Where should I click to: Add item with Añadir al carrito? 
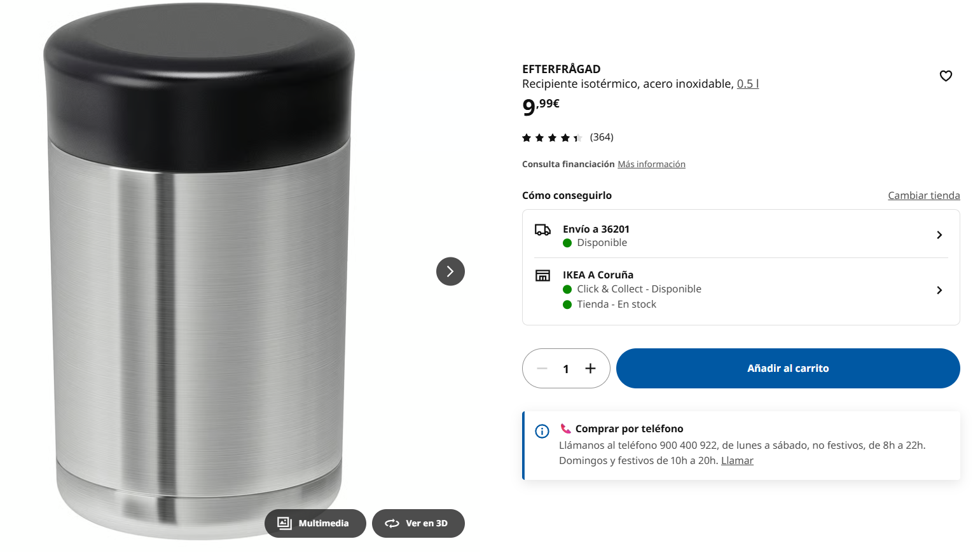(x=788, y=368)
